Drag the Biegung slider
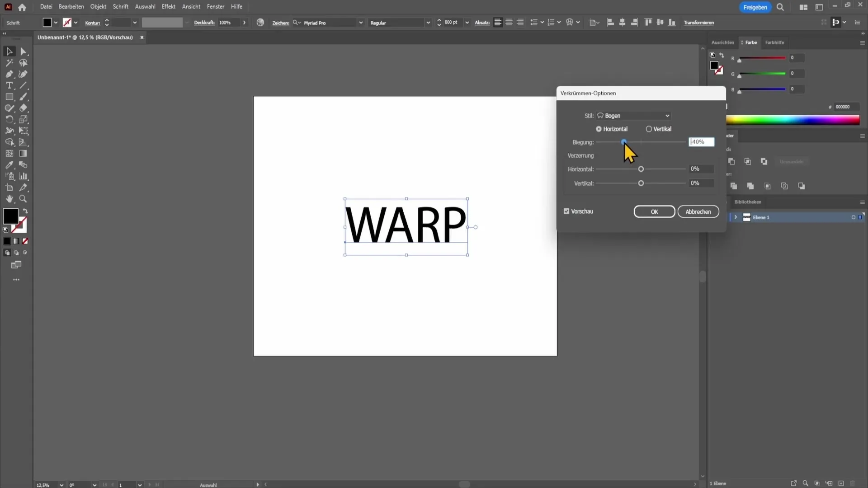868x488 pixels. (x=623, y=142)
